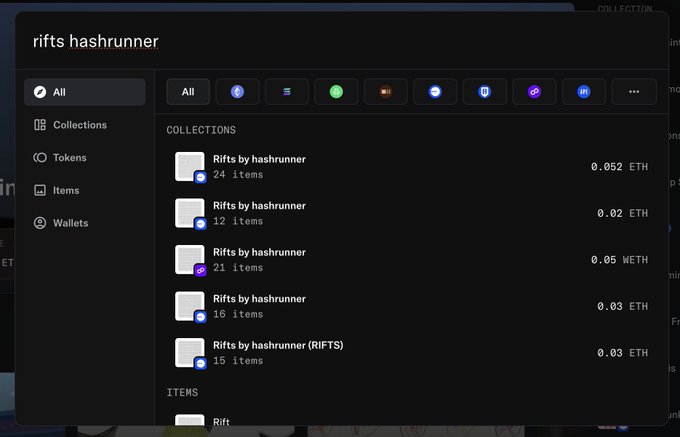
Task: Click the thumbnail of the 24 items collection
Action: coord(190,166)
